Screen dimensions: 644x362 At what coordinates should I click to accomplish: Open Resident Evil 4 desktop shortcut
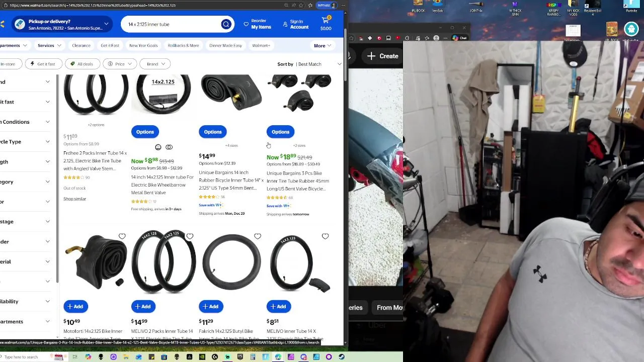(593, 8)
